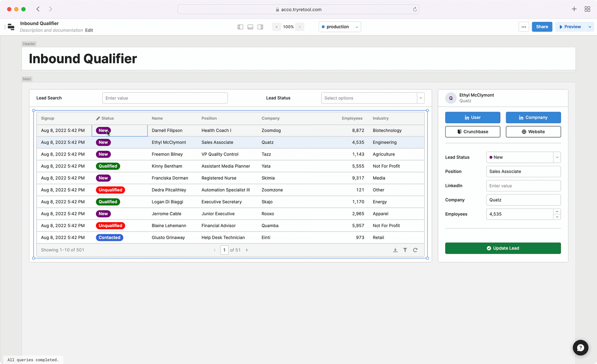Open the production environment dropdown

pyautogui.click(x=339, y=27)
